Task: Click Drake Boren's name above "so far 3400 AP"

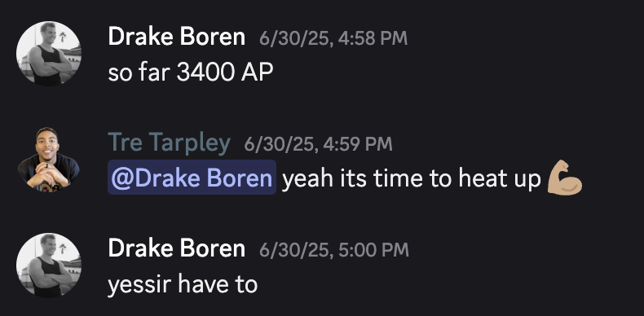Action: pos(177,37)
